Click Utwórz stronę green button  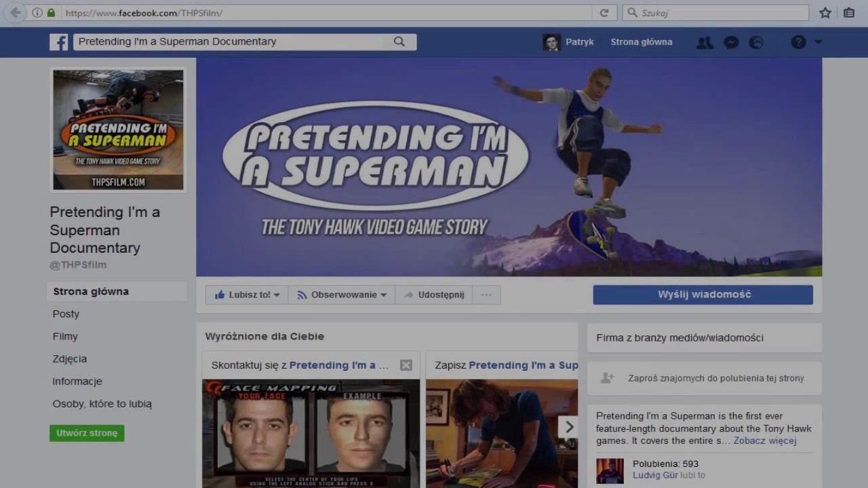(x=87, y=433)
